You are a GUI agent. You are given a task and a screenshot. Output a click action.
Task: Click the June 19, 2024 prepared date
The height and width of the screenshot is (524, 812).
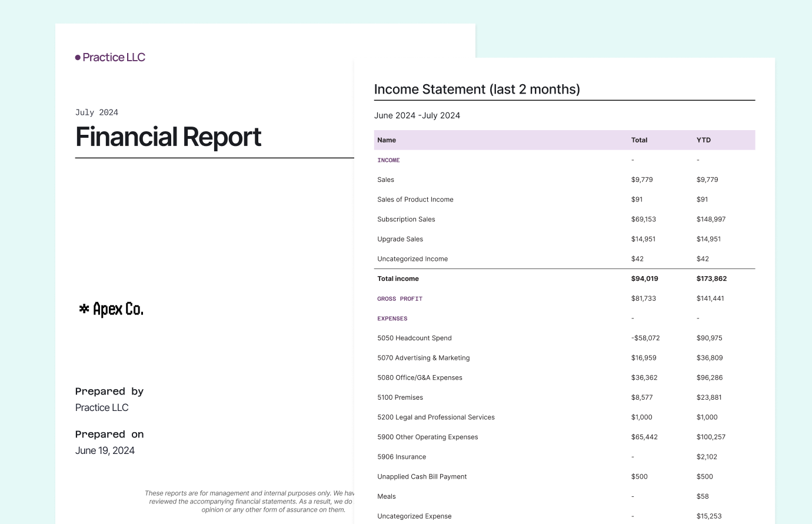pyautogui.click(x=105, y=450)
